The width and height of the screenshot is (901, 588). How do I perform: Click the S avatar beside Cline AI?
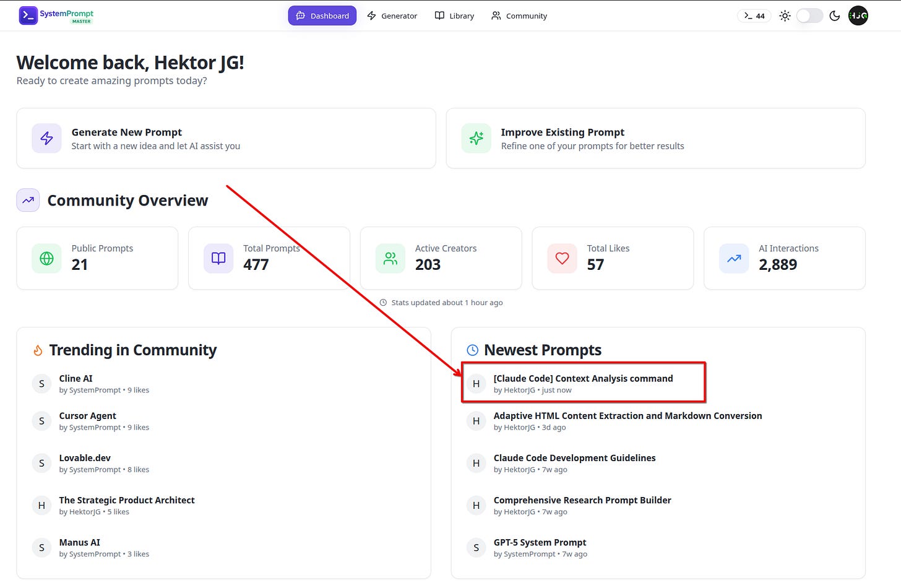41,384
